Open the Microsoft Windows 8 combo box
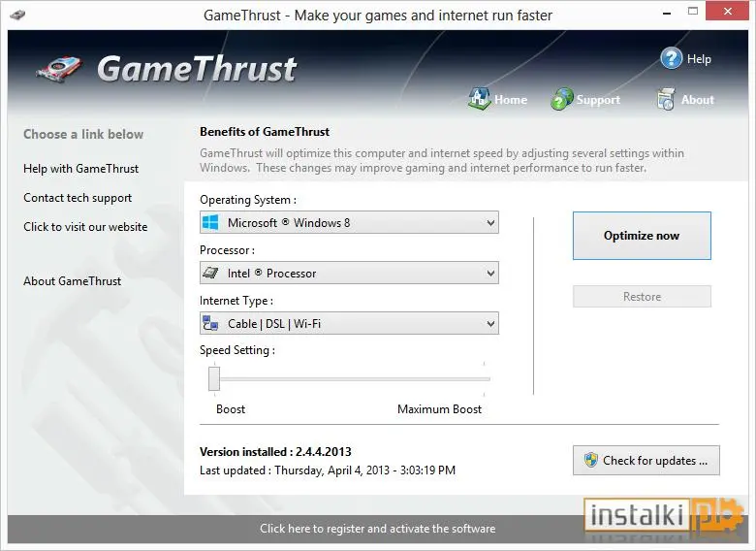The height and width of the screenshot is (551, 756). point(349,222)
